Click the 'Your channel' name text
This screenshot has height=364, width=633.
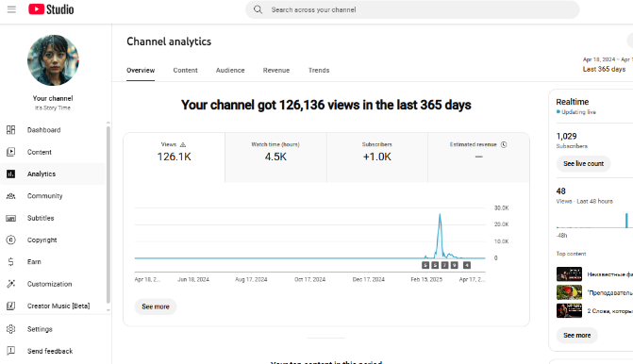pos(53,98)
